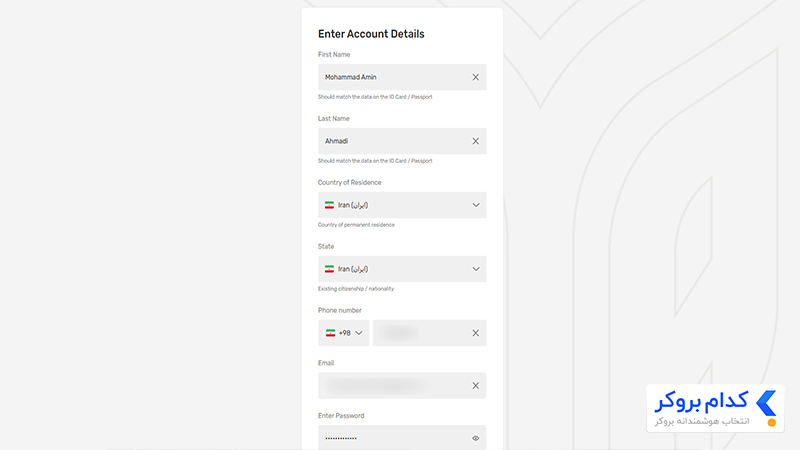Click the Iran flag beside +98 code
The height and width of the screenshot is (450, 800).
[331, 333]
